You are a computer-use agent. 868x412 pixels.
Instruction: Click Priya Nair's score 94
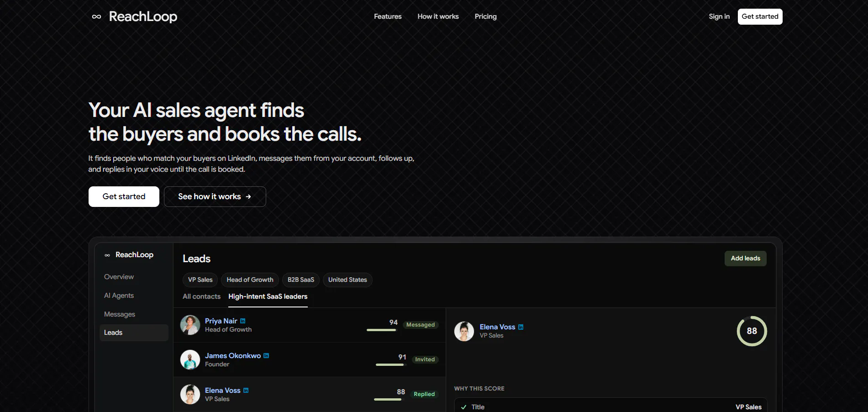pyautogui.click(x=394, y=322)
